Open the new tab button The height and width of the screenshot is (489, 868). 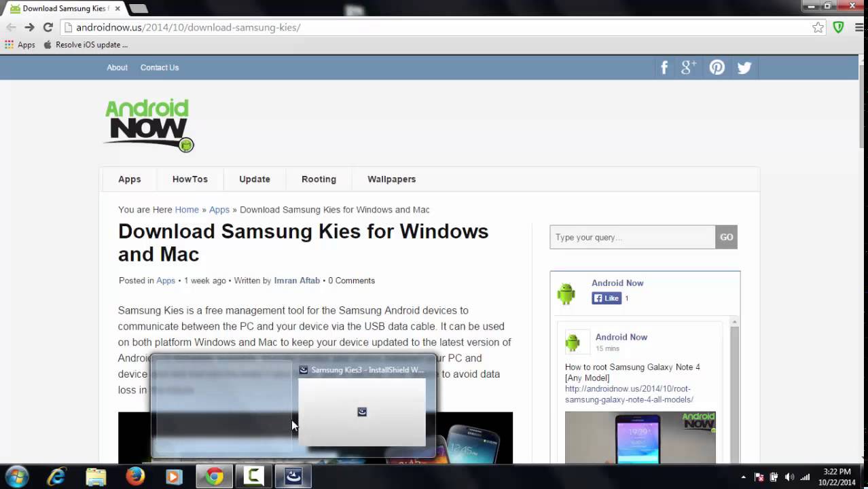tap(138, 8)
